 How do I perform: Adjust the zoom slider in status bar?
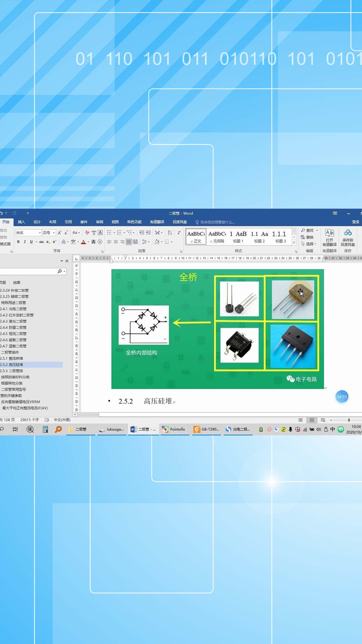click(349, 420)
